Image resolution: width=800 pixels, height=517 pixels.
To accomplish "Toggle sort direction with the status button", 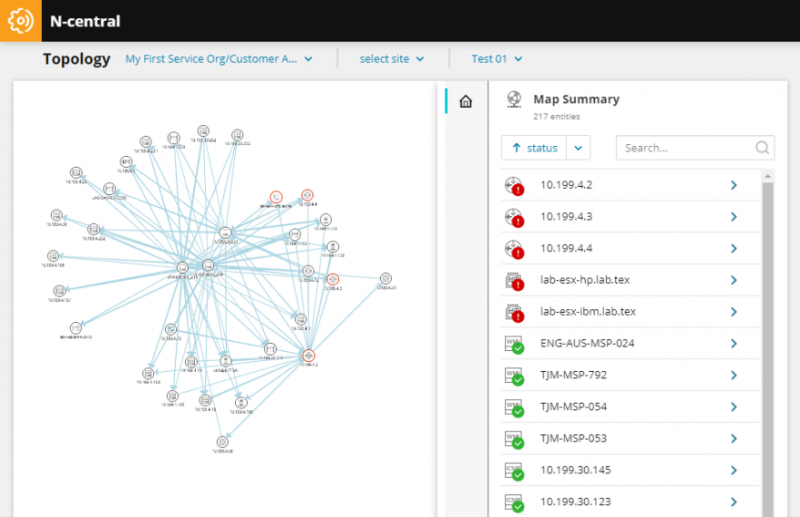I will (534, 148).
